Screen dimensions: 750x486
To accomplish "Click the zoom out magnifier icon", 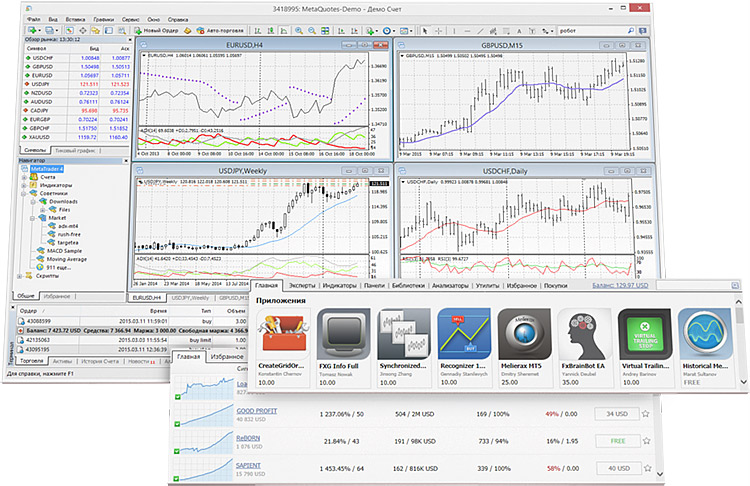I will [x=312, y=30].
